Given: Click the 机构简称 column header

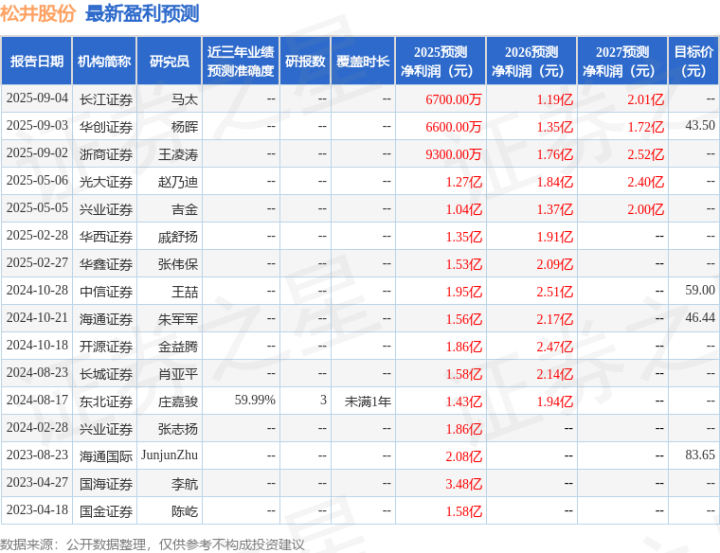Looking at the screenshot, I should coord(104,61).
